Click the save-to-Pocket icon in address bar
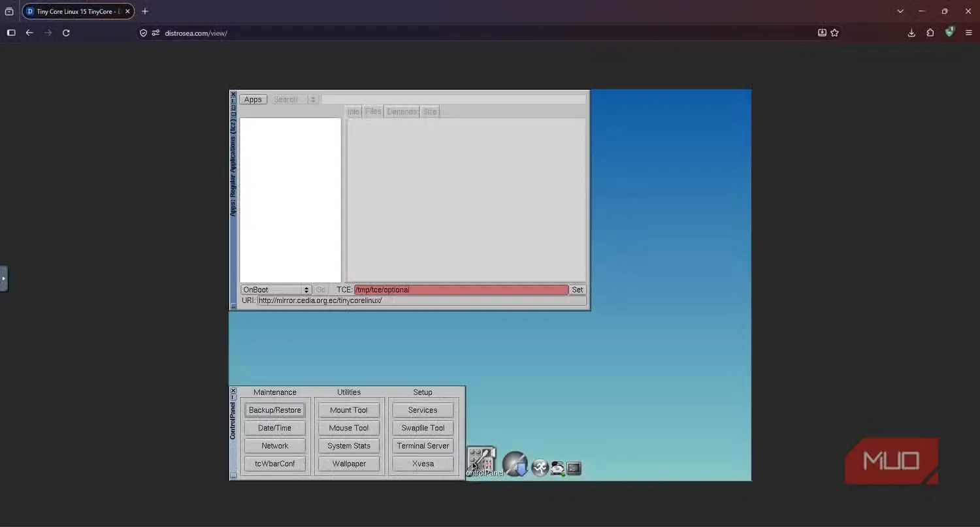Screen dimensions: 980x527 coord(822,33)
